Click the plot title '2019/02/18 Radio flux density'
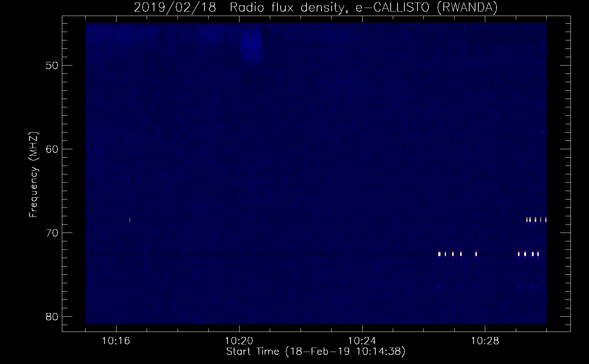 click(316, 7)
